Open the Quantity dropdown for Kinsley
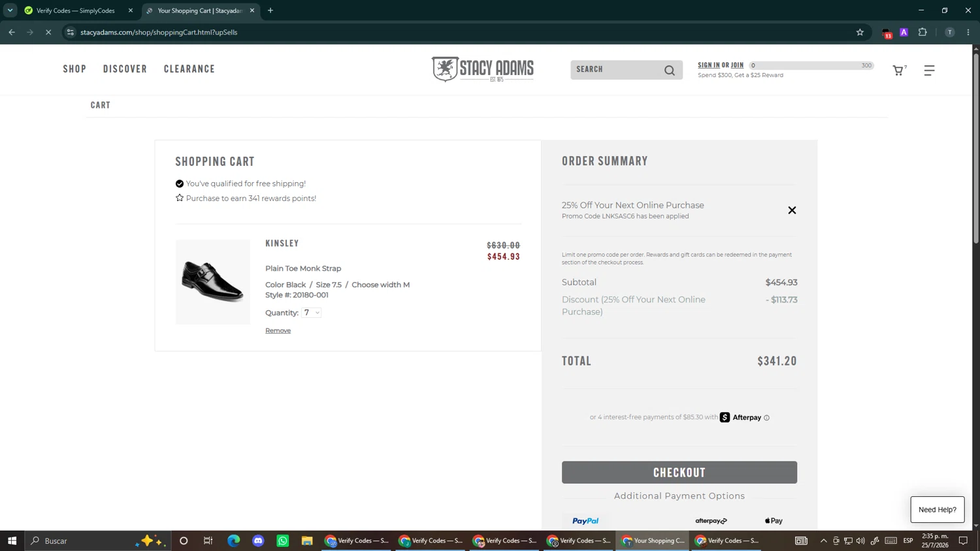 (312, 313)
